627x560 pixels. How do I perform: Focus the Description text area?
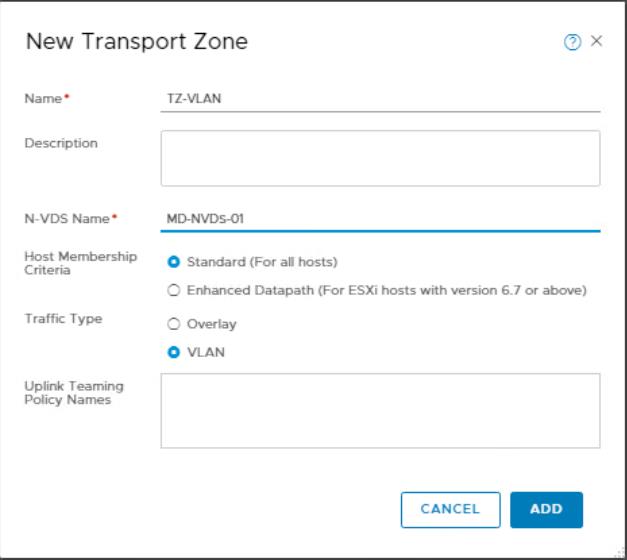coord(380,158)
